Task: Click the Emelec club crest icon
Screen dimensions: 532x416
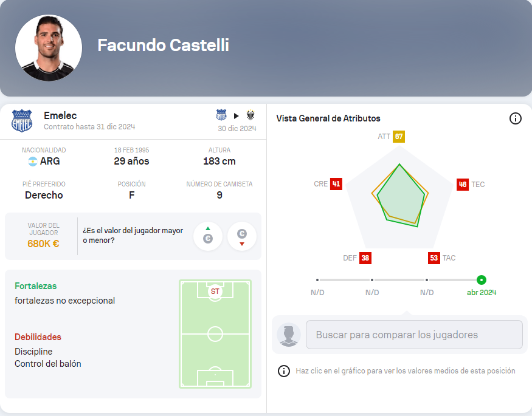Action: (22, 121)
